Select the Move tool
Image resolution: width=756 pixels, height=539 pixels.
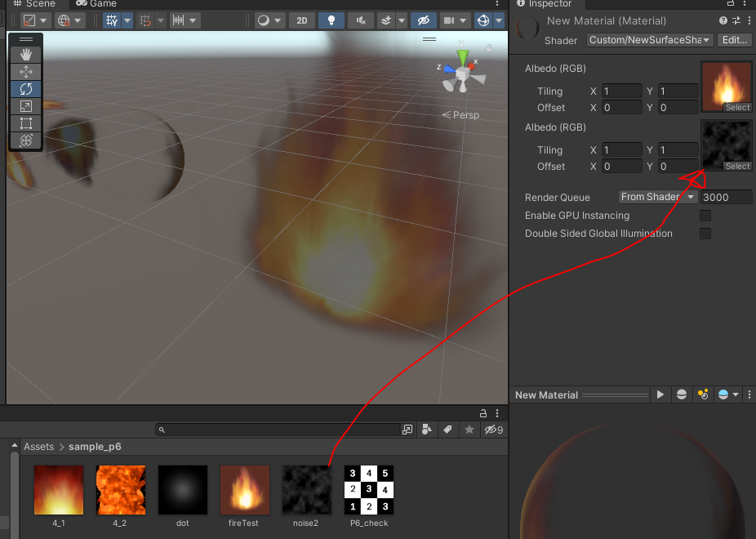(x=26, y=72)
